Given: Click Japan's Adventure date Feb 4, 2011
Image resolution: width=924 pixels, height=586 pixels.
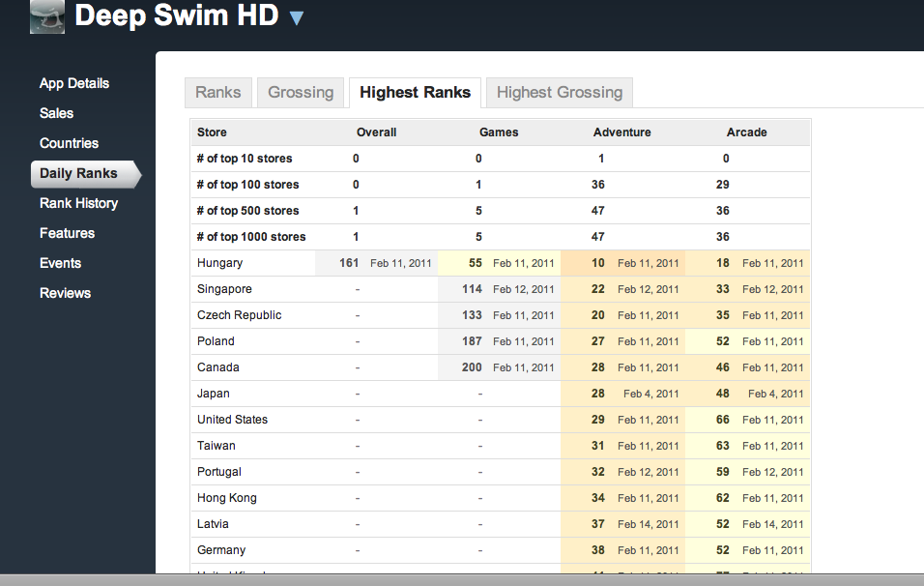Looking at the screenshot, I should click(x=651, y=394).
